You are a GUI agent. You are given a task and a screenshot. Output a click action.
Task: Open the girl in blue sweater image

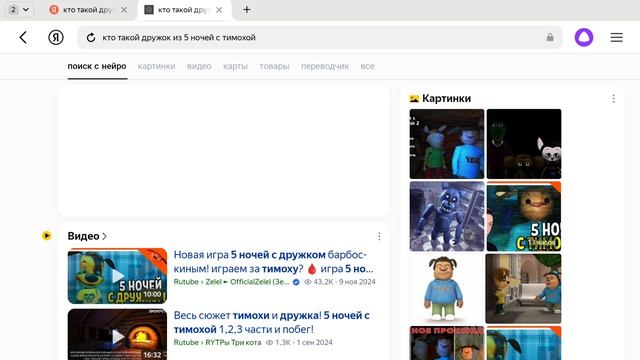pos(447,289)
